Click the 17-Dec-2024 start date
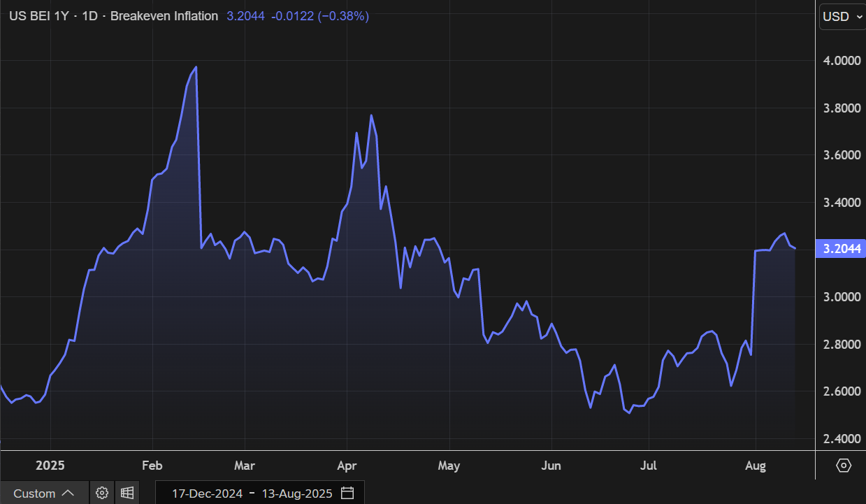 click(x=208, y=494)
